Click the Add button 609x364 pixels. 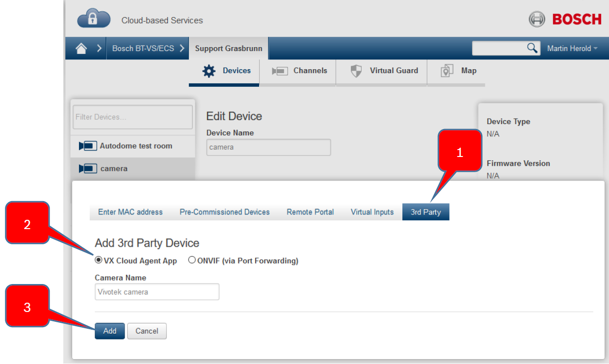(109, 331)
